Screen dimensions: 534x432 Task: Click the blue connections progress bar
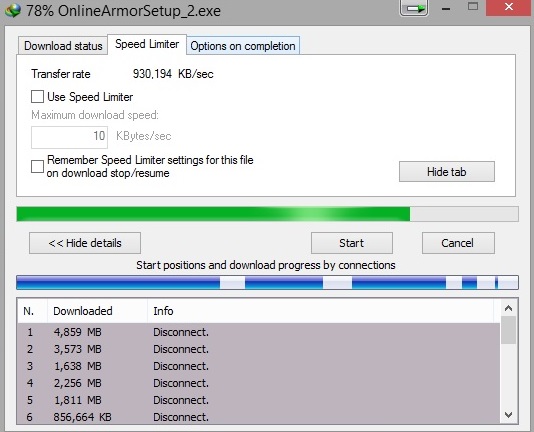(x=267, y=282)
